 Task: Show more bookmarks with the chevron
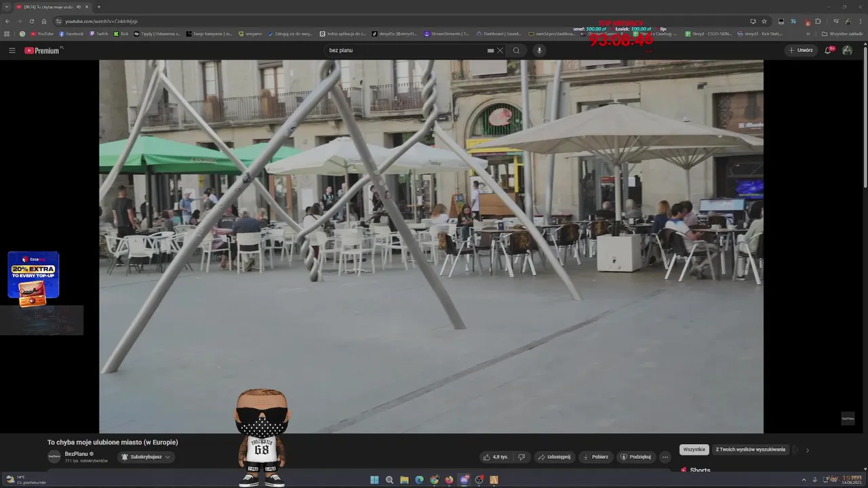808,33
